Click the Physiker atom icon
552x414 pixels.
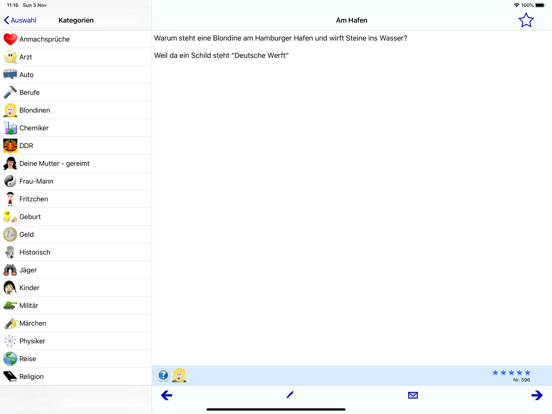[10, 341]
